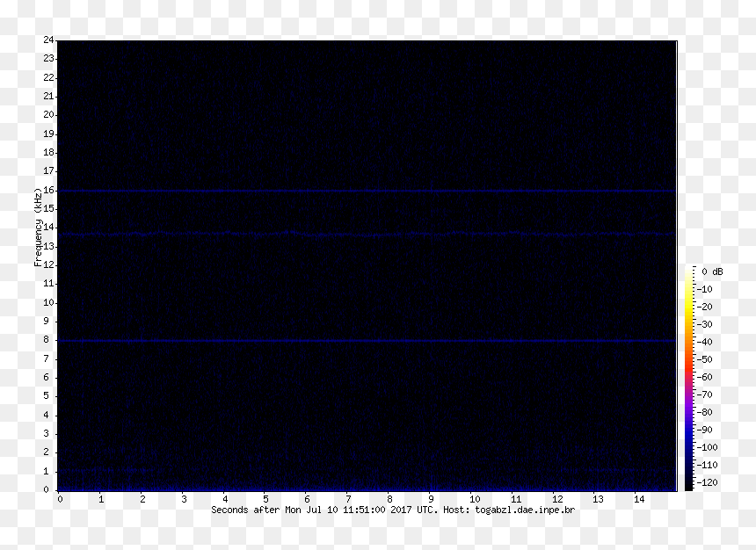This screenshot has width=756, height=550.
Task: Pick the 5 kHz frequency tick label
Action: tap(47, 395)
